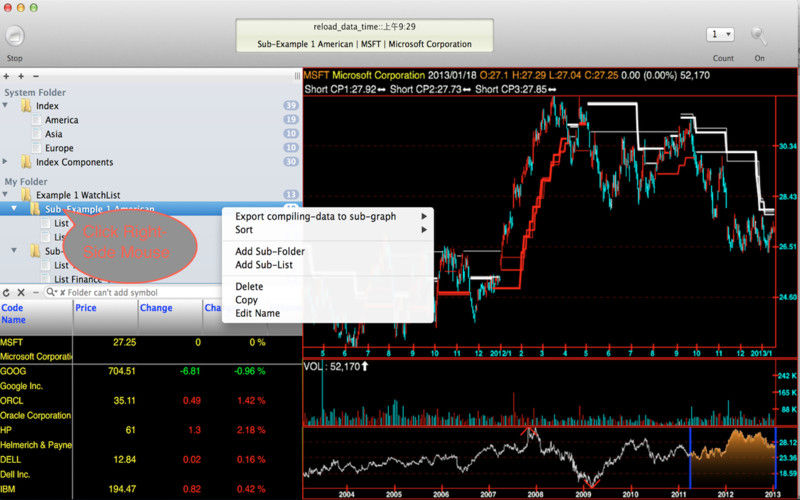
Task: Click the VOL : 52,170 volume label
Action: [336, 367]
